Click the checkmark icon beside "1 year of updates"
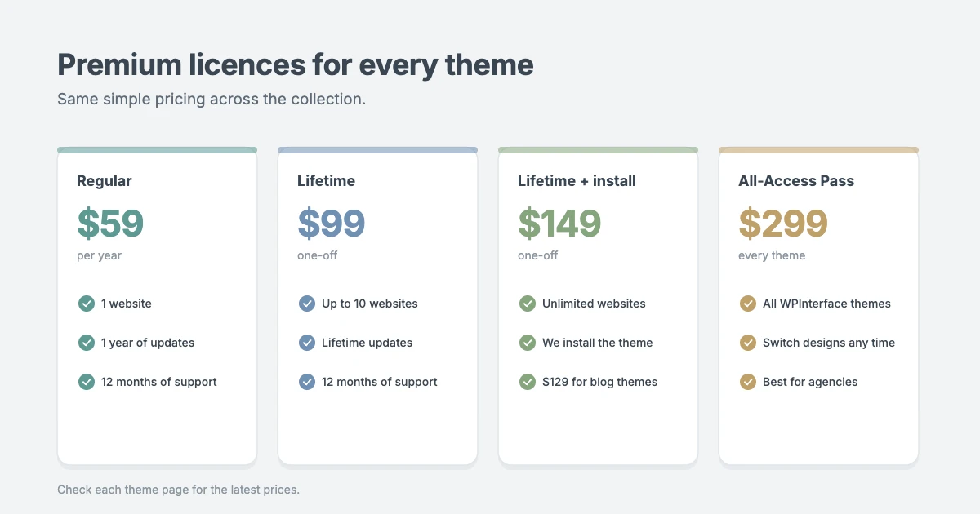Viewport: 980px width, 514px height. coord(87,343)
